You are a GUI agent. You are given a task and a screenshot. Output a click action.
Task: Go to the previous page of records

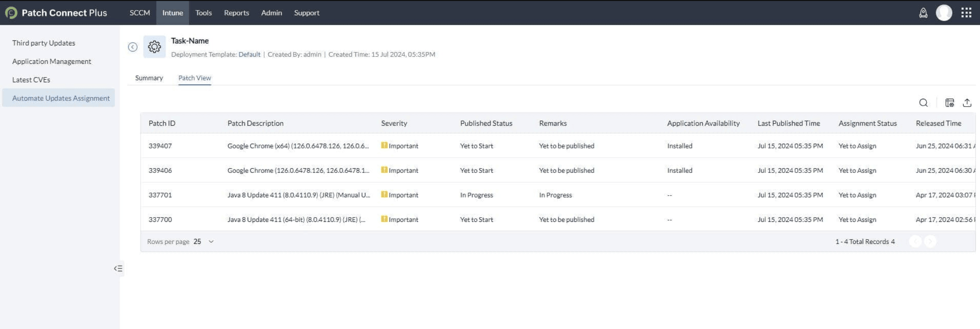coord(915,242)
